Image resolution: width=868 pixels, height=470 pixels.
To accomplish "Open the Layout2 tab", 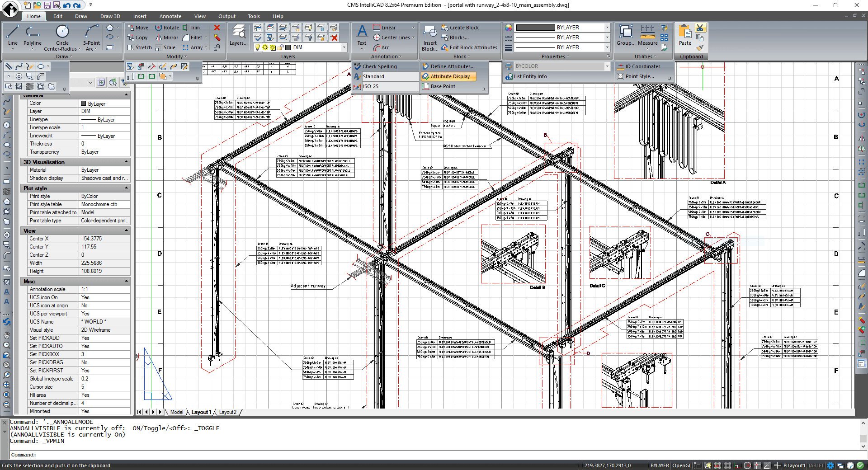I will click(228, 412).
